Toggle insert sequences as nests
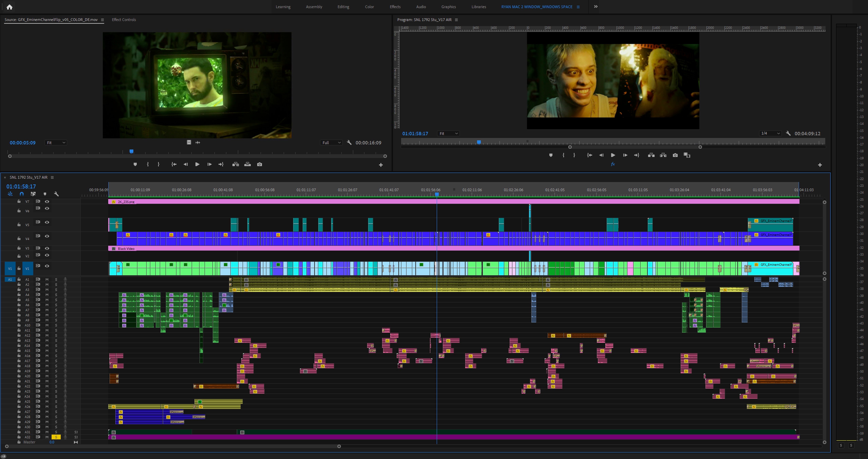The width and height of the screenshot is (868, 459). (x=10, y=194)
